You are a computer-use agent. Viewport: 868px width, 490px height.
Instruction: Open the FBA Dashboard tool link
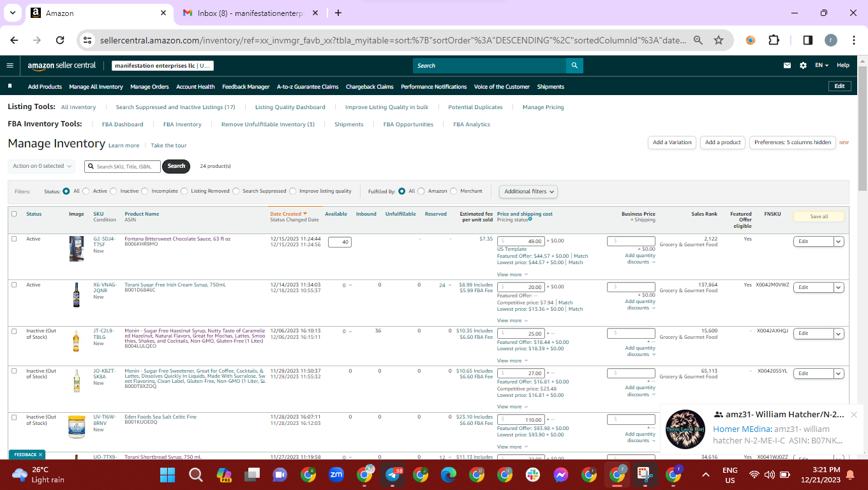coord(123,124)
